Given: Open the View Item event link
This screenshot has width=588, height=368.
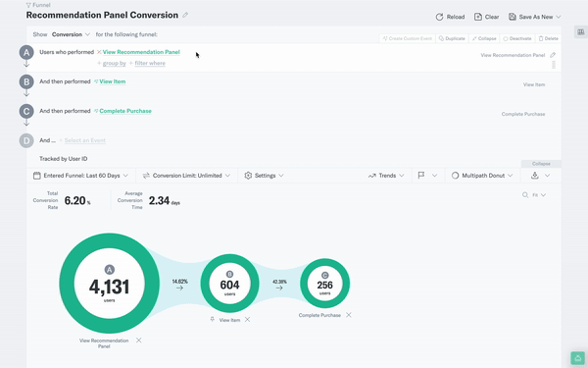Looking at the screenshot, I should 112,81.
